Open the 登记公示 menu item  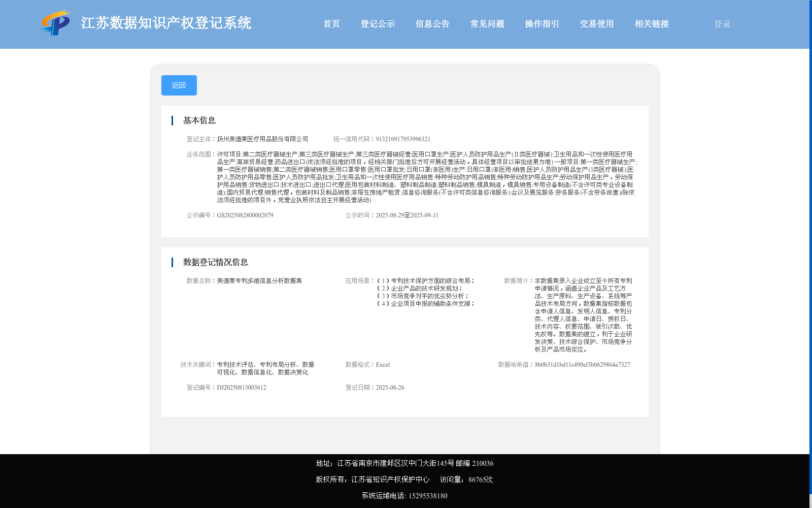tap(378, 24)
